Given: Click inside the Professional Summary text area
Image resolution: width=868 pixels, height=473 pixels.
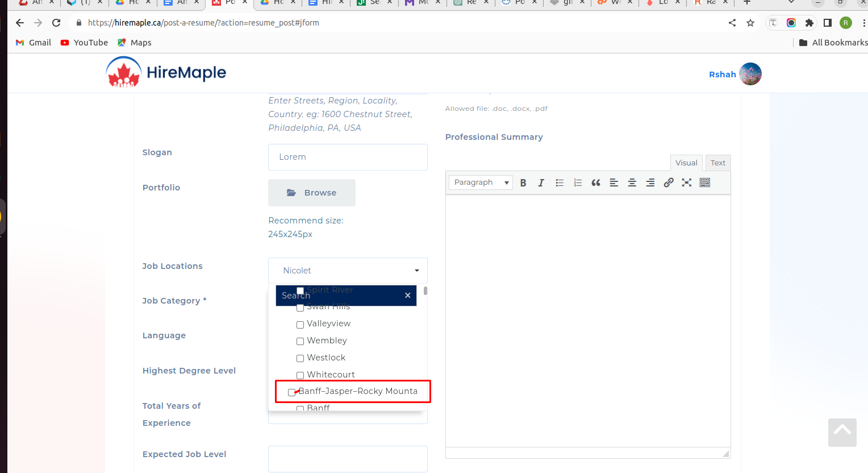Looking at the screenshot, I should point(588,321).
